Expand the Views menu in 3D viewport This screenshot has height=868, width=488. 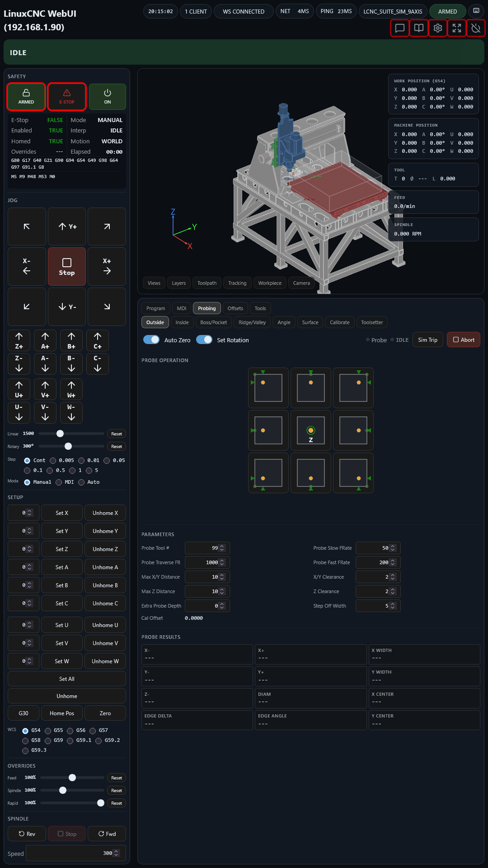pyautogui.click(x=154, y=283)
